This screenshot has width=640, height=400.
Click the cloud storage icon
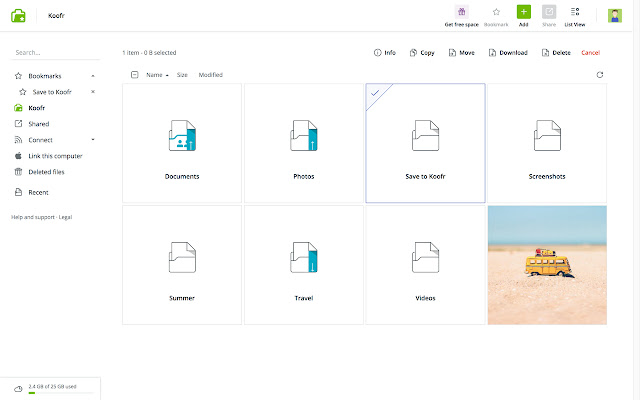click(18, 389)
